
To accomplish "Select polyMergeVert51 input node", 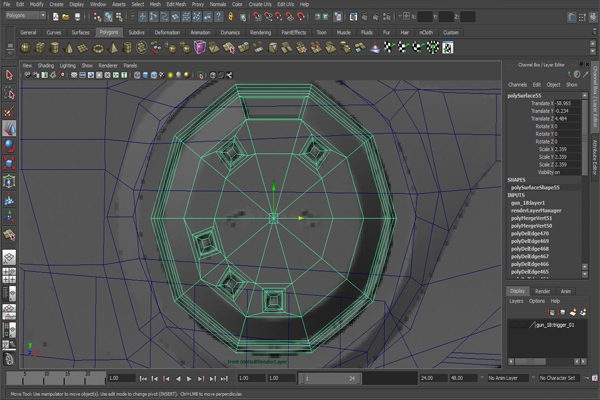I will click(x=531, y=218).
